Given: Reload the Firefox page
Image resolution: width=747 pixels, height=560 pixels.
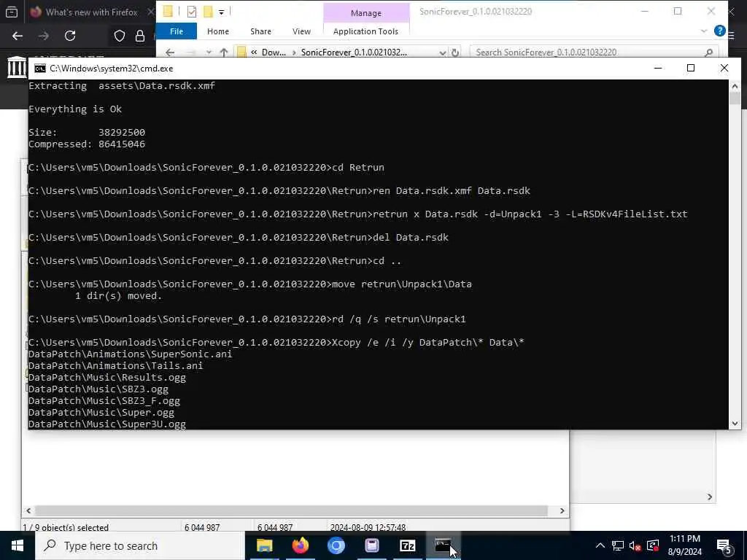Looking at the screenshot, I should coord(70,36).
